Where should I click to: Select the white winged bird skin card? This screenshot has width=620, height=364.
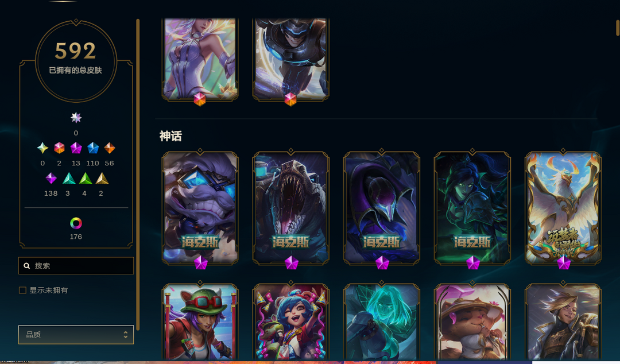(x=563, y=208)
